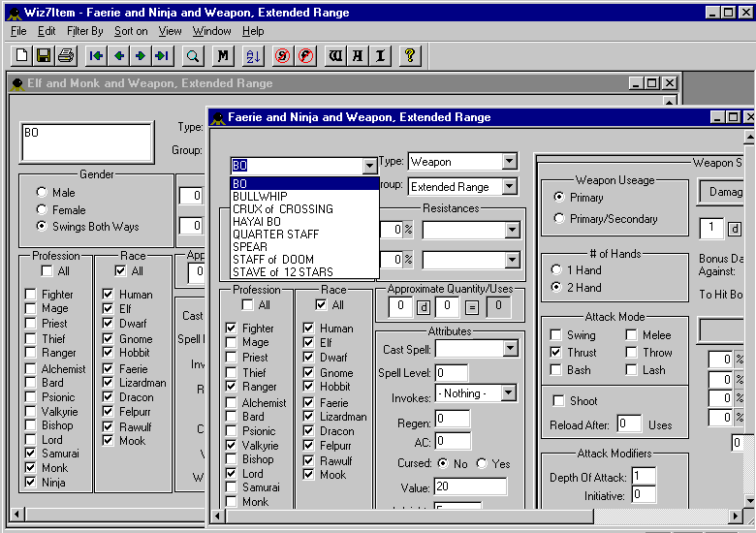Select BULLWHIP in the item list
Image resolution: width=756 pixels, height=533 pixels.
pyautogui.click(x=304, y=197)
